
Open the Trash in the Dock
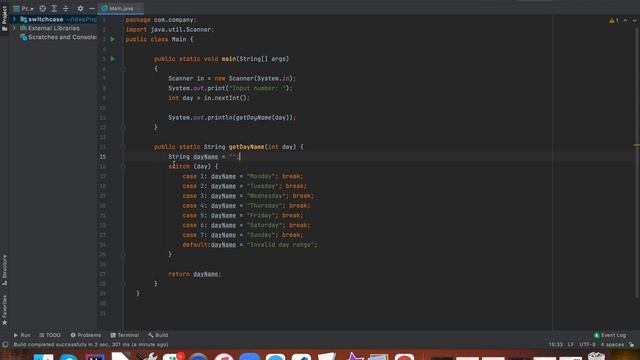coord(596,356)
